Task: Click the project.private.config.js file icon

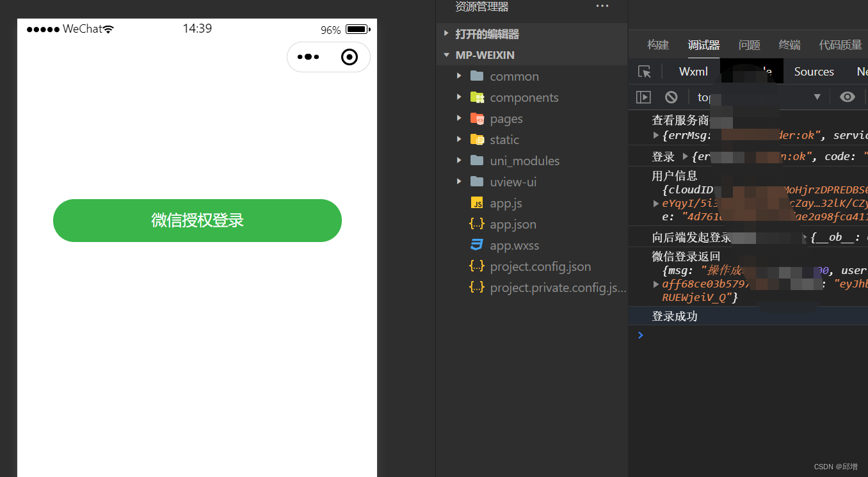Action: click(x=477, y=287)
